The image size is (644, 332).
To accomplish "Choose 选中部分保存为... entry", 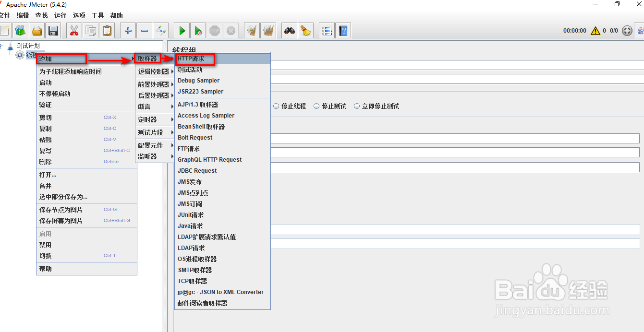I will [x=86, y=197].
